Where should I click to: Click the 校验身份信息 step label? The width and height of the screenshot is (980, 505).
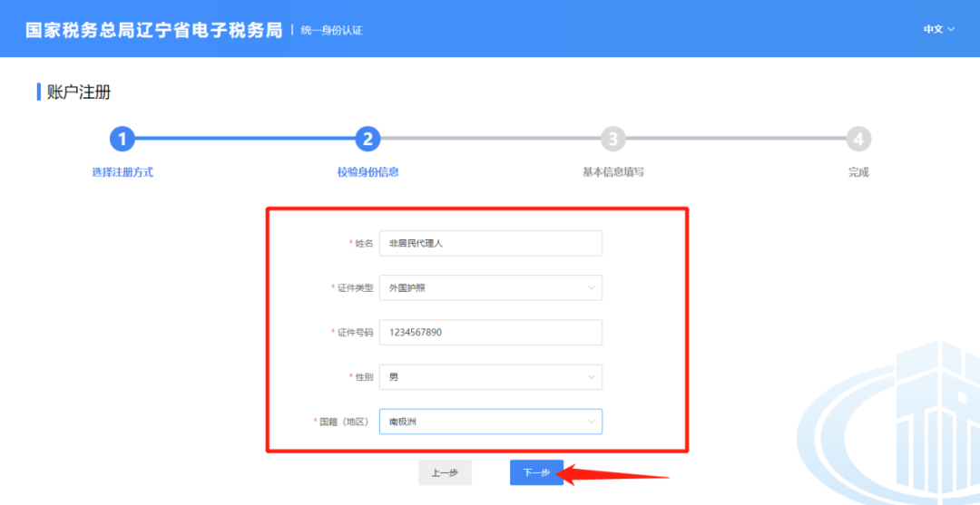coord(367,172)
